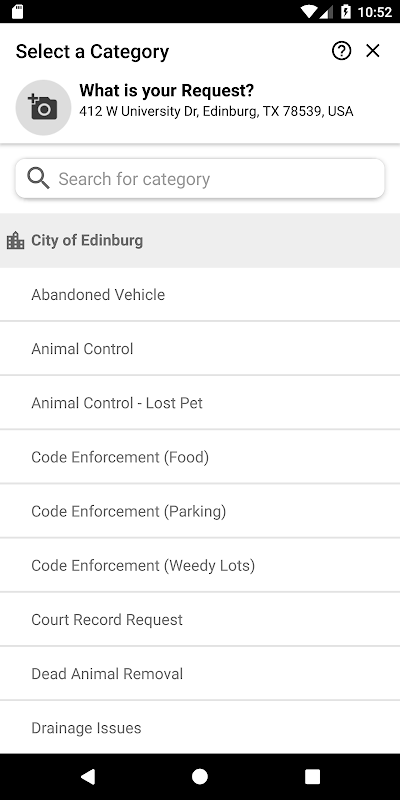
Task: Tap the City of Edinburg section header
Action: pyautogui.click(x=200, y=240)
